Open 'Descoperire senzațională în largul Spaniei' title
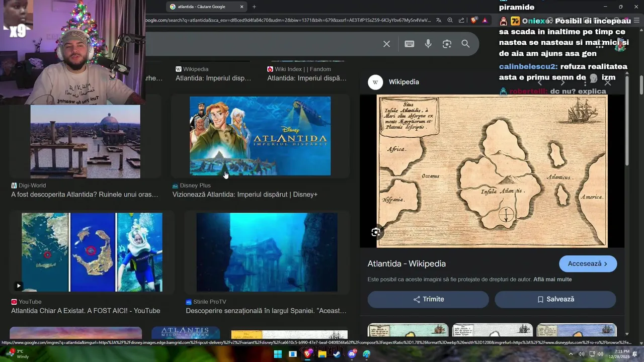This screenshot has width=644, height=362. pos(266,311)
